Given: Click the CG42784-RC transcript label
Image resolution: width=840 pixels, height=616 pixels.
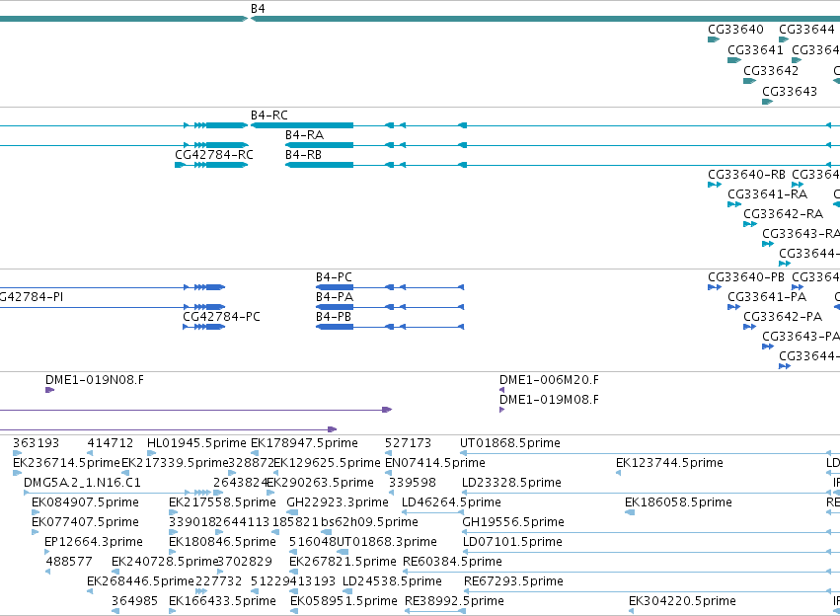Looking at the screenshot, I should pos(214,155).
